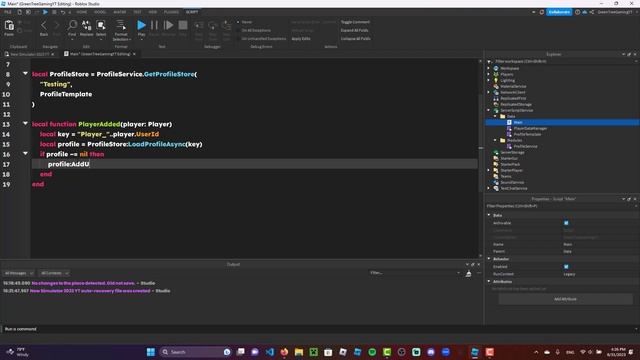
Task: Expand the Players node in Explorer
Action: [489, 74]
